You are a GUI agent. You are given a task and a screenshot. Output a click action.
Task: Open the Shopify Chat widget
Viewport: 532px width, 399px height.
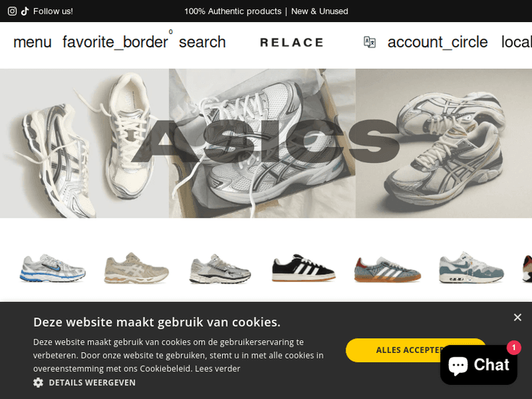pyautogui.click(x=479, y=365)
